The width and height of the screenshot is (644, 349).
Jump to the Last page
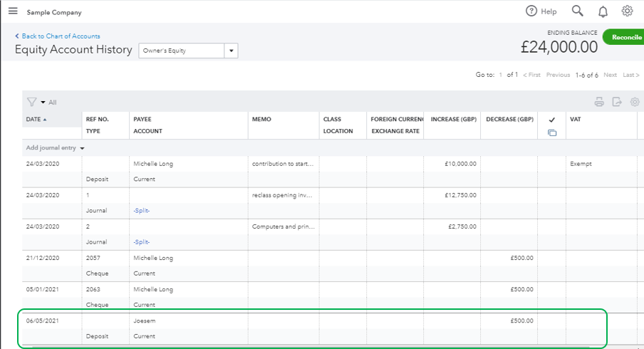click(x=631, y=75)
